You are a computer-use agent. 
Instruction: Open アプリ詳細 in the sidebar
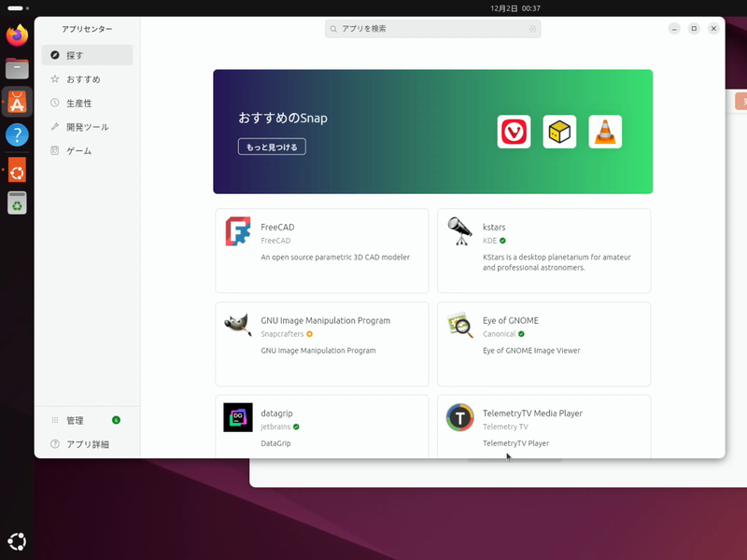click(x=87, y=444)
